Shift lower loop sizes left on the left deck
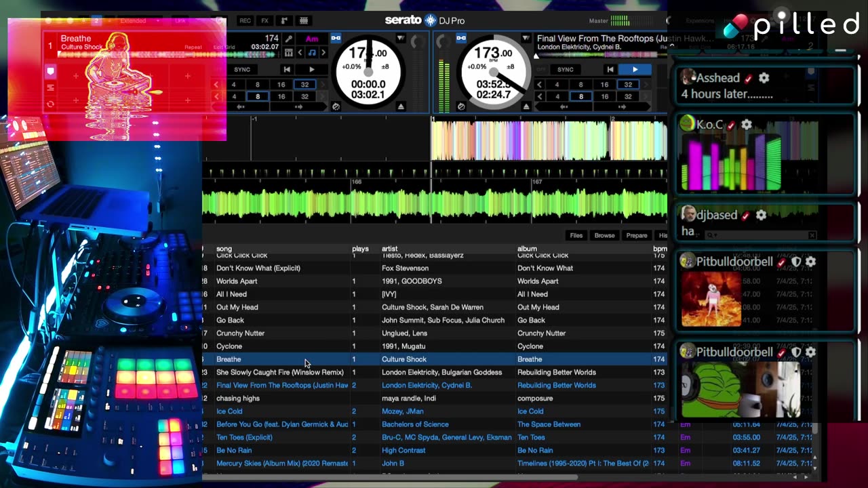The width and height of the screenshot is (868, 488). pyautogui.click(x=216, y=96)
